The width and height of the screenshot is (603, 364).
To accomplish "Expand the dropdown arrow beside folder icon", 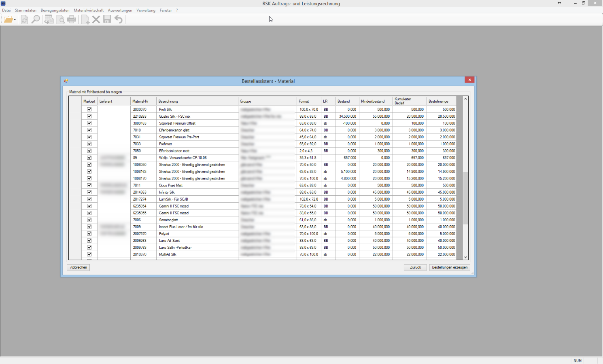I will click(15, 20).
